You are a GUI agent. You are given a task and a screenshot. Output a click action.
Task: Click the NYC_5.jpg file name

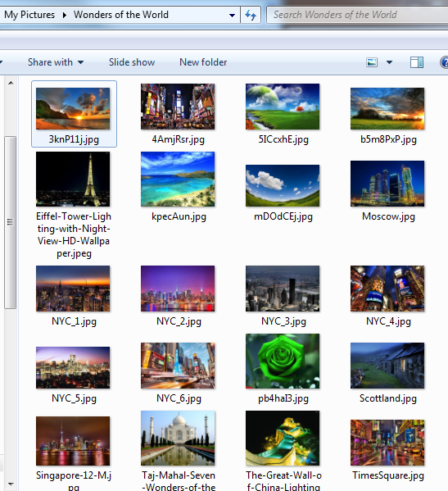(x=74, y=398)
